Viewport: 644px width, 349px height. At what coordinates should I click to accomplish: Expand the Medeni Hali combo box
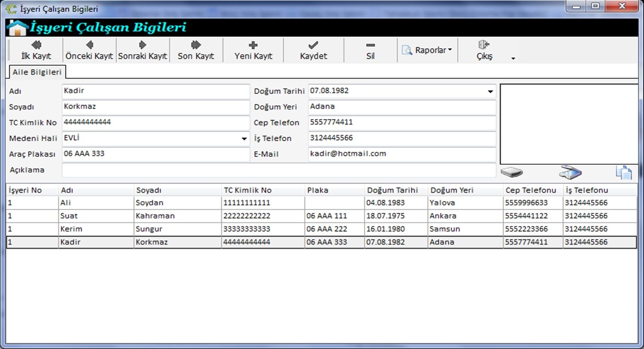pos(244,139)
